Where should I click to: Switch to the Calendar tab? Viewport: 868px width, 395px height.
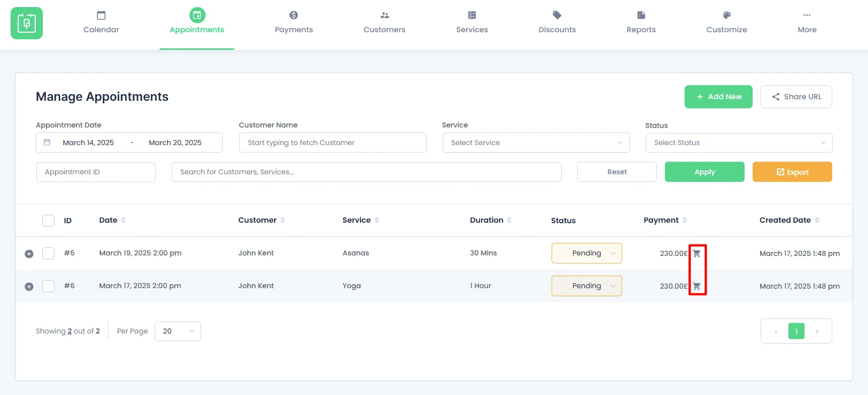coord(101,23)
